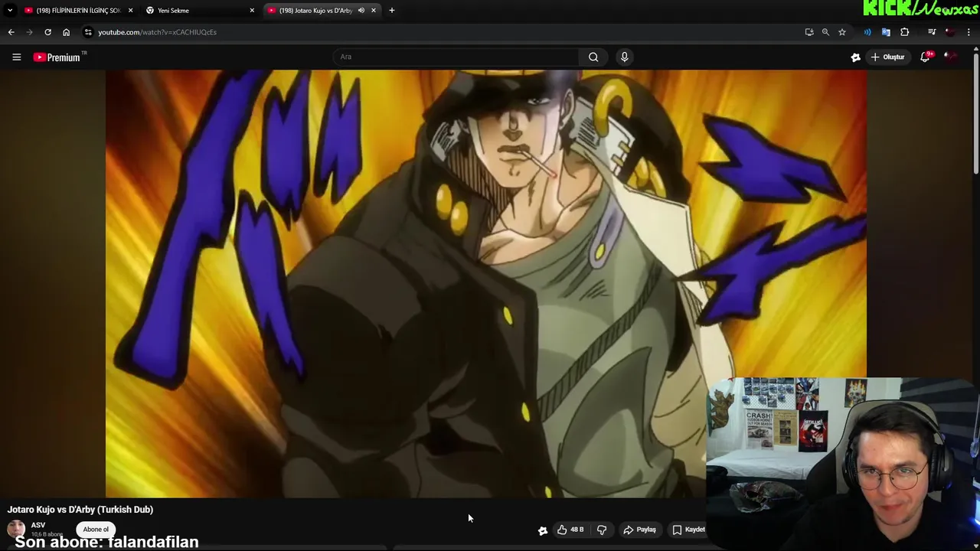The image size is (980, 551).
Task: Open the extensions puzzle menu
Action: pos(904,32)
